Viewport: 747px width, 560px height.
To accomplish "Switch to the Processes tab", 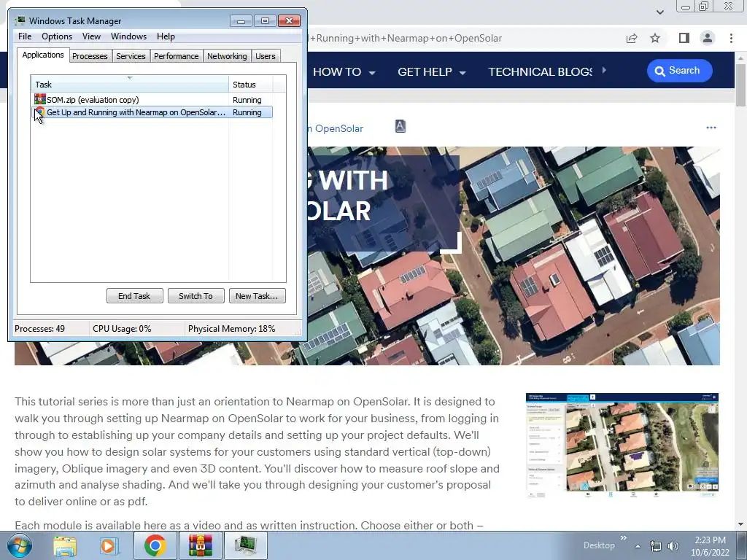I will click(x=90, y=56).
